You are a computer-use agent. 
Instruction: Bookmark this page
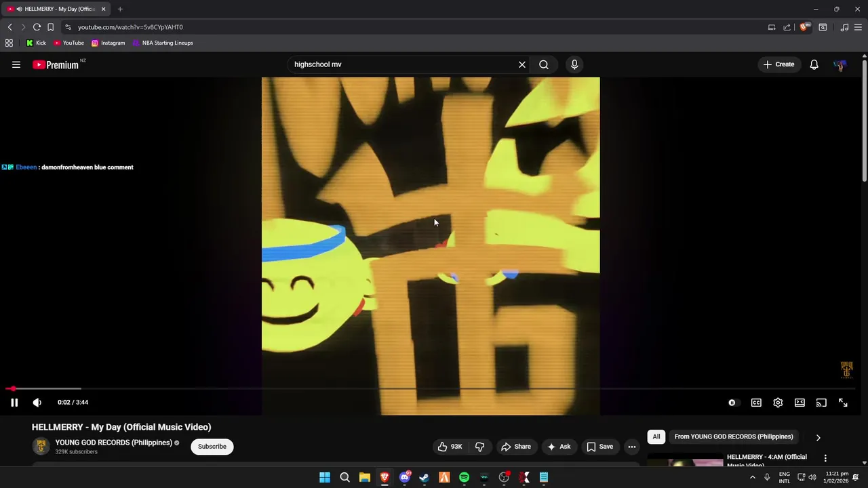(x=50, y=27)
